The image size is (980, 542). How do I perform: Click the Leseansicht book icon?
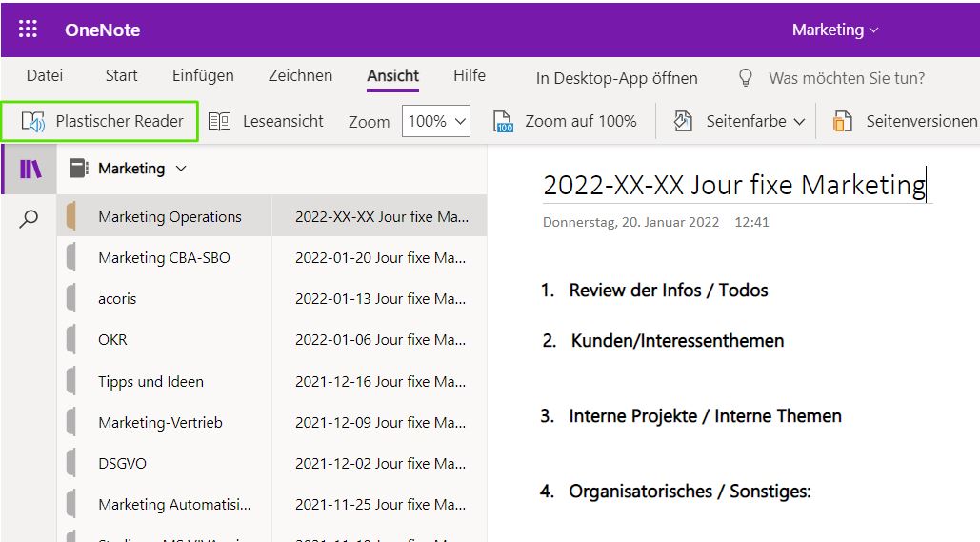coord(219,121)
